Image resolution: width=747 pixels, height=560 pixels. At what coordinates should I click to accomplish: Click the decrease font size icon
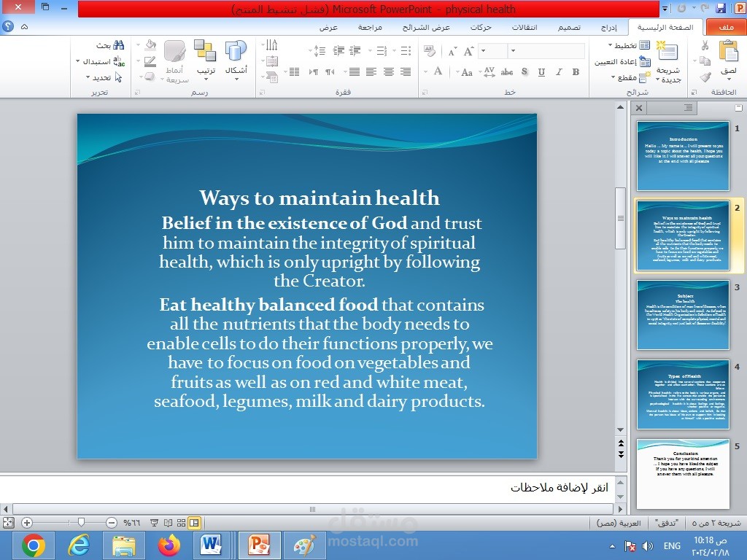pyautogui.click(x=452, y=51)
